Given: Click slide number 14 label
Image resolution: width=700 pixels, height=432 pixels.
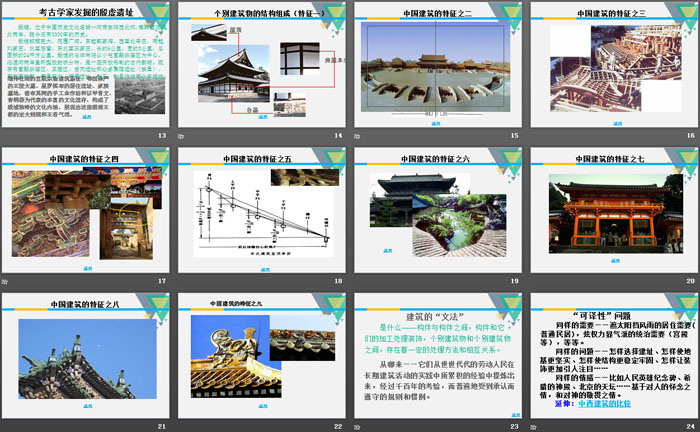Looking at the screenshot, I should pos(338,135).
